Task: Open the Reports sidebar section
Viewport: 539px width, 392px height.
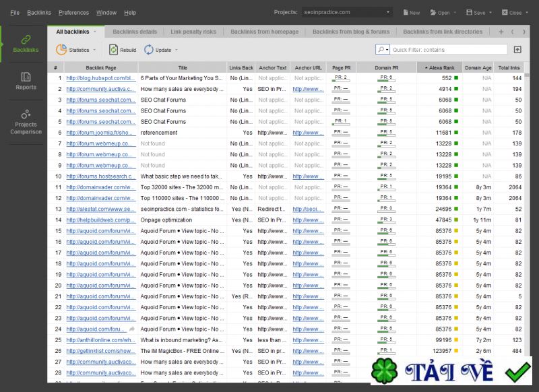Action: pyautogui.click(x=26, y=81)
